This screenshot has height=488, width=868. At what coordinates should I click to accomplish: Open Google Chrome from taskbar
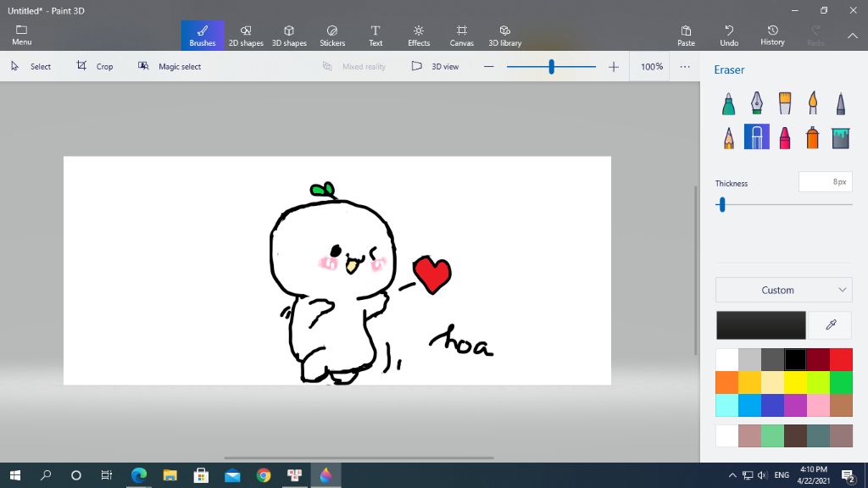[x=264, y=475]
